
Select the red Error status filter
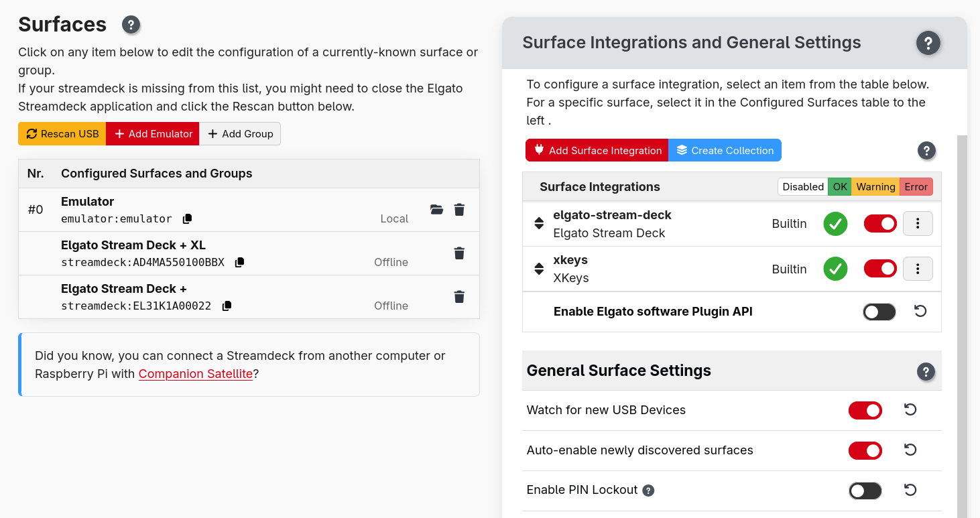tap(916, 186)
